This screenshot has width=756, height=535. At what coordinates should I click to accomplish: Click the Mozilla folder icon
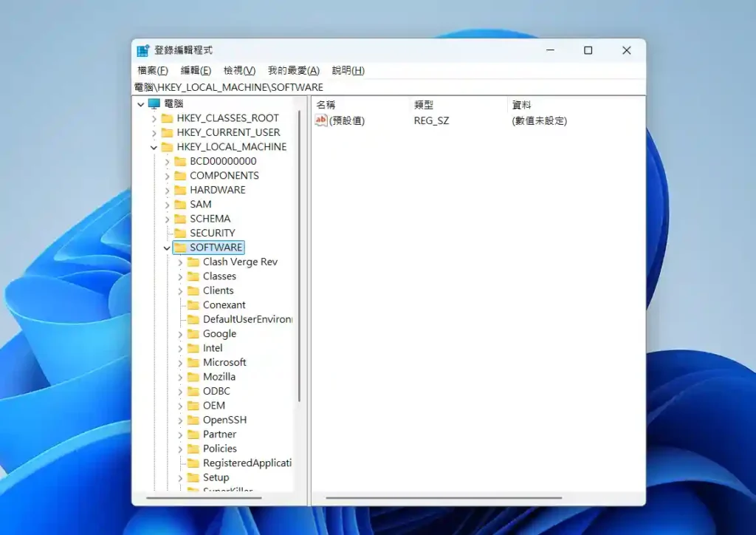(x=193, y=377)
